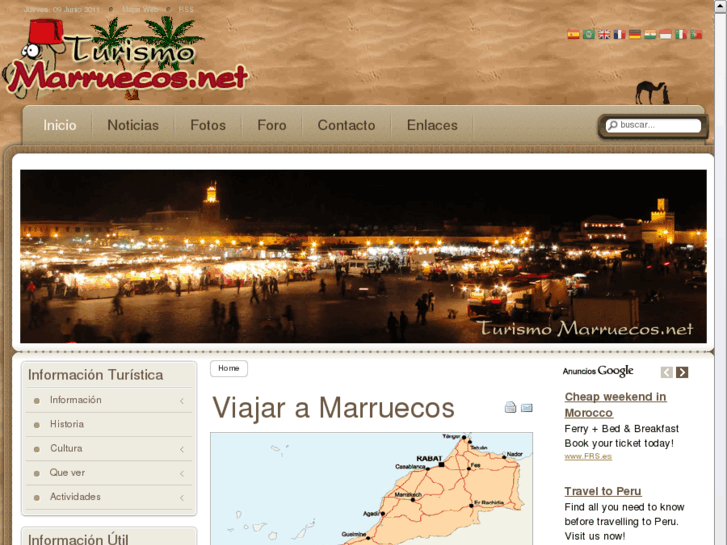Open Que ver in the sidebar menu
This screenshot has height=545, width=727.
coord(67,473)
